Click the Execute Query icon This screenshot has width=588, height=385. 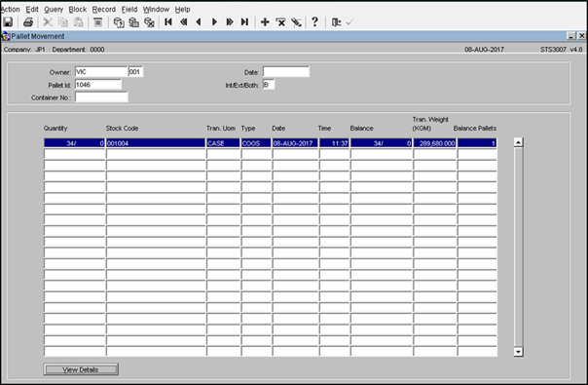click(x=134, y=22)
